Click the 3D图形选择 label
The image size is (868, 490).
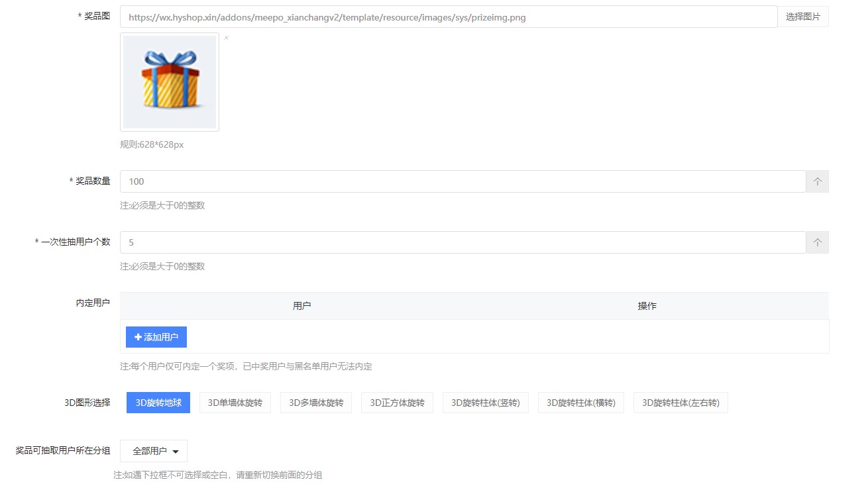[87, 403]
